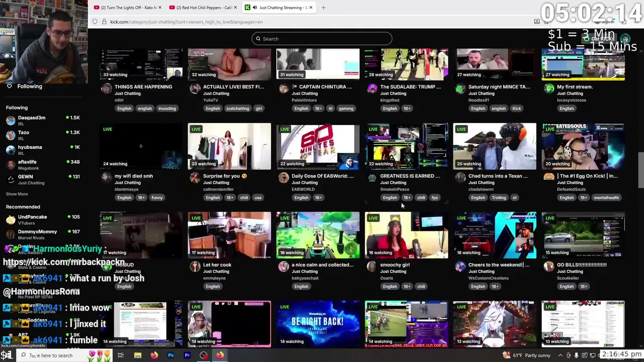644x362 pixels.
Task: Open UndPancake in Recommended list
Action: pyautogui.click(x=43, y=219)
